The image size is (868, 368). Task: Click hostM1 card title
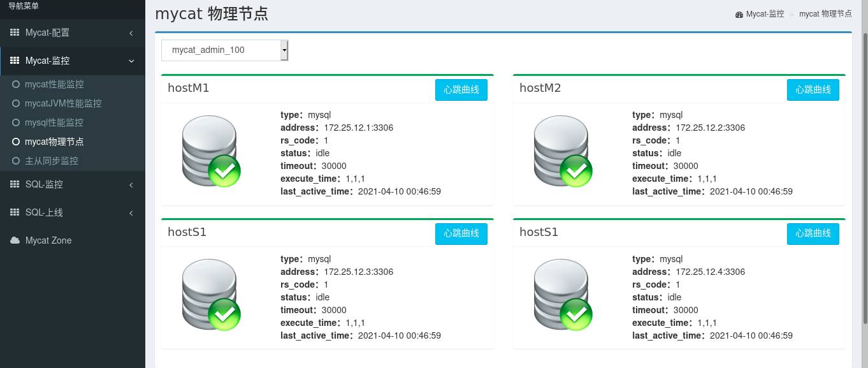[x=189, y=88]
